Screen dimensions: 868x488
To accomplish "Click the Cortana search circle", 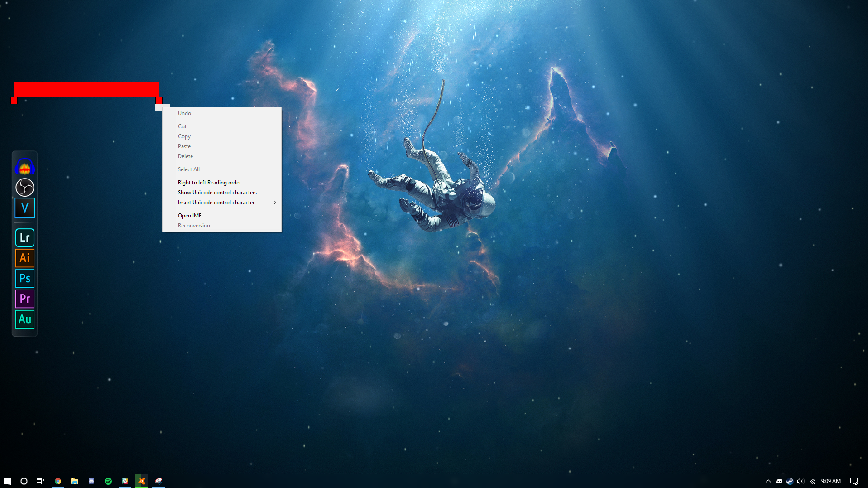I will tap(24, 481).
